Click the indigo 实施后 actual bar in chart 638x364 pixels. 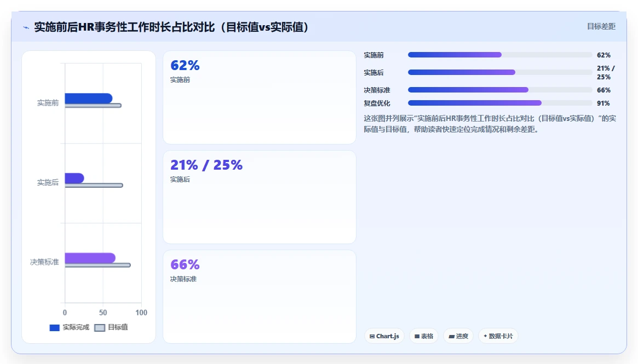[74, 178]
